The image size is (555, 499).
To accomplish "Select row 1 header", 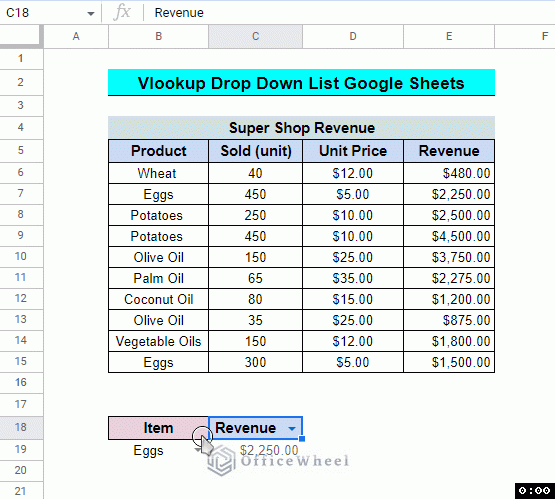I will click(21, 58).
